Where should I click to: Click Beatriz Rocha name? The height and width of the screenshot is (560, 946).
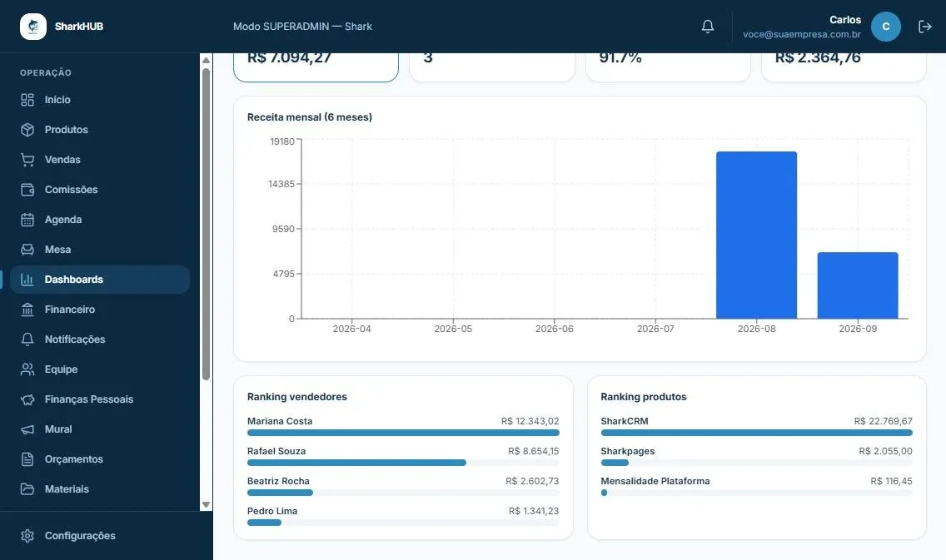tap(278, 481)
